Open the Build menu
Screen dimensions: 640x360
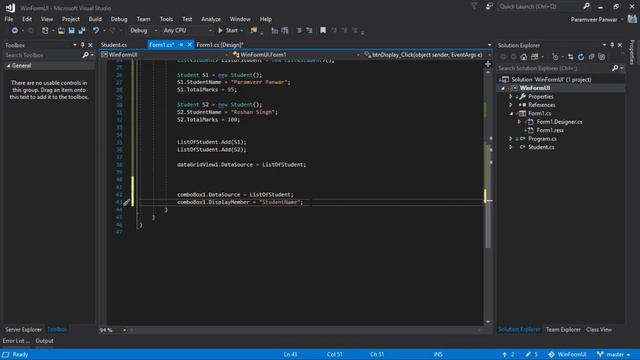95,19
